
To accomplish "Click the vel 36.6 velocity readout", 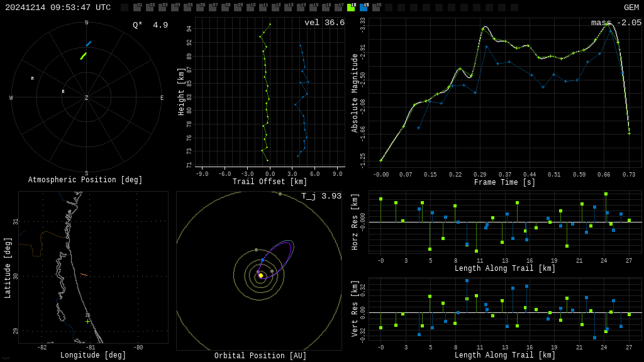I will (324, 23).
